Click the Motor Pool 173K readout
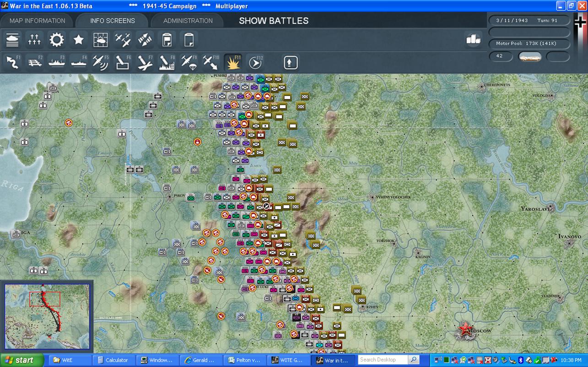This screenshot has height=367, width=588. click(x=529, y=44)
